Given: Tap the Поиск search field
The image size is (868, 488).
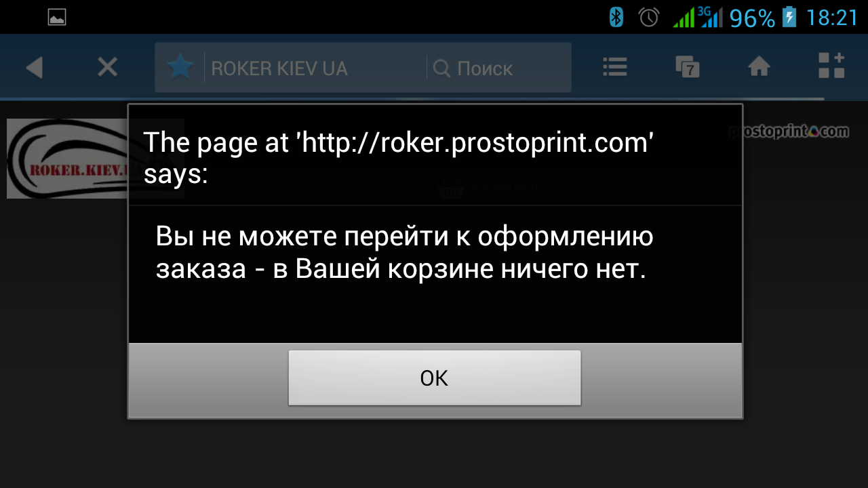Looking at the screenshot, I should coord(498,68).
